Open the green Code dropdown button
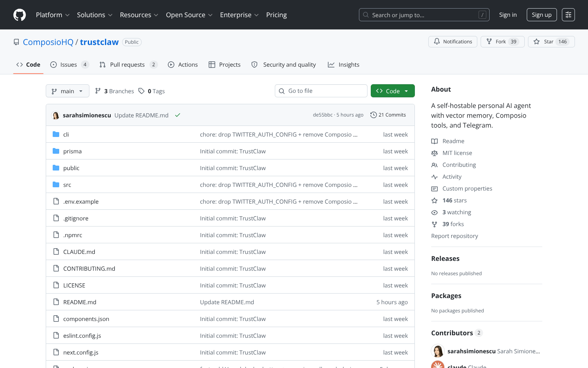588x368 pixels. tap(393, 91)
